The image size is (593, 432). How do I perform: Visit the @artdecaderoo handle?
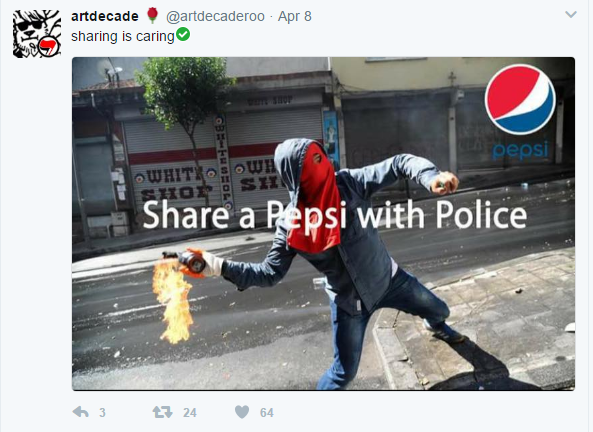click(x=215, y=16)
